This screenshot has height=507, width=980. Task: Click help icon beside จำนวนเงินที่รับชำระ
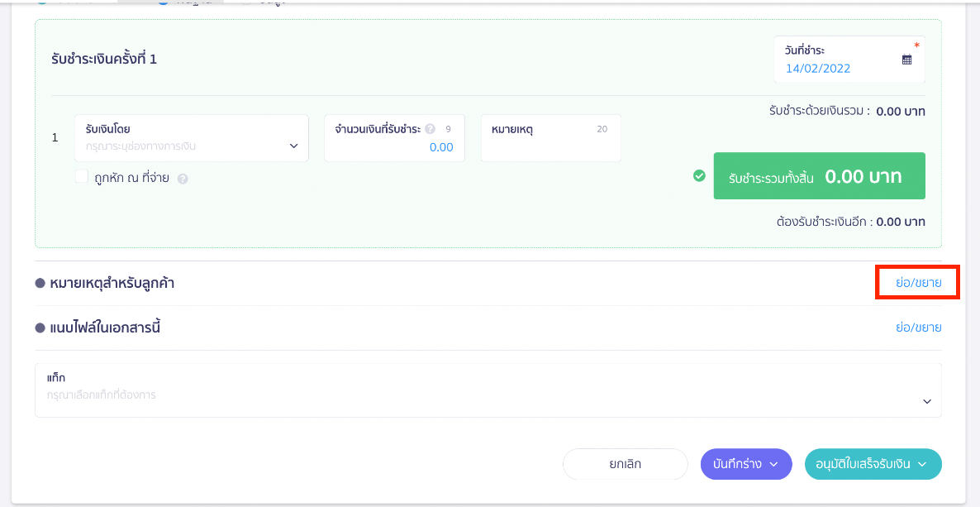coord(430,129)
